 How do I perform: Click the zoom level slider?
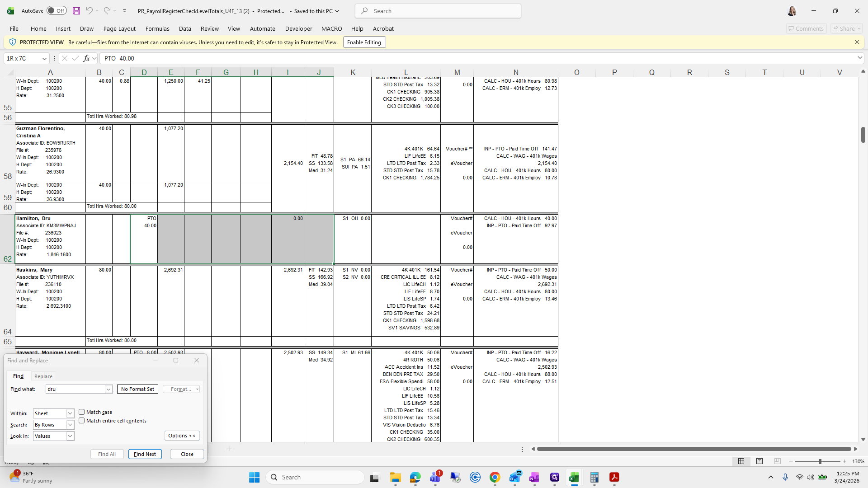click(819, 461)
